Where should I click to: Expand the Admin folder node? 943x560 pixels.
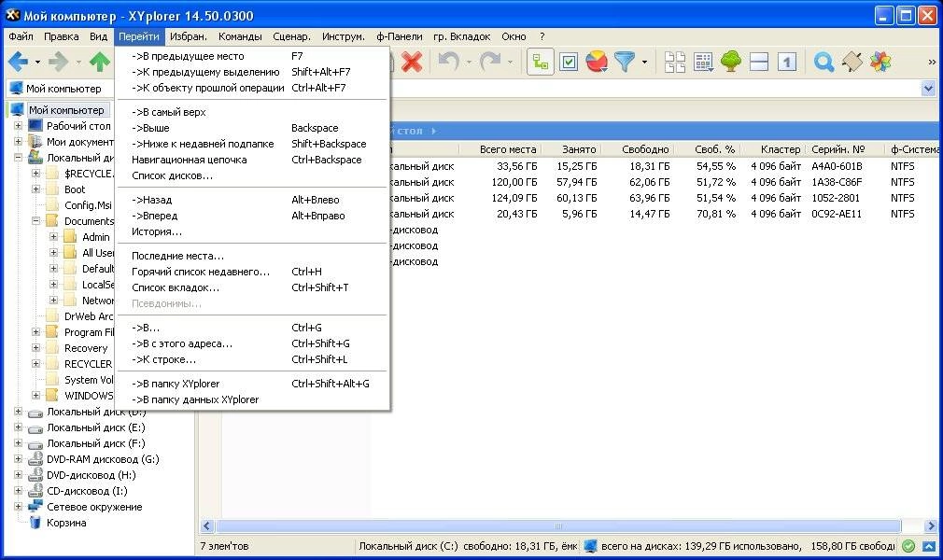[x=53, y=237]
